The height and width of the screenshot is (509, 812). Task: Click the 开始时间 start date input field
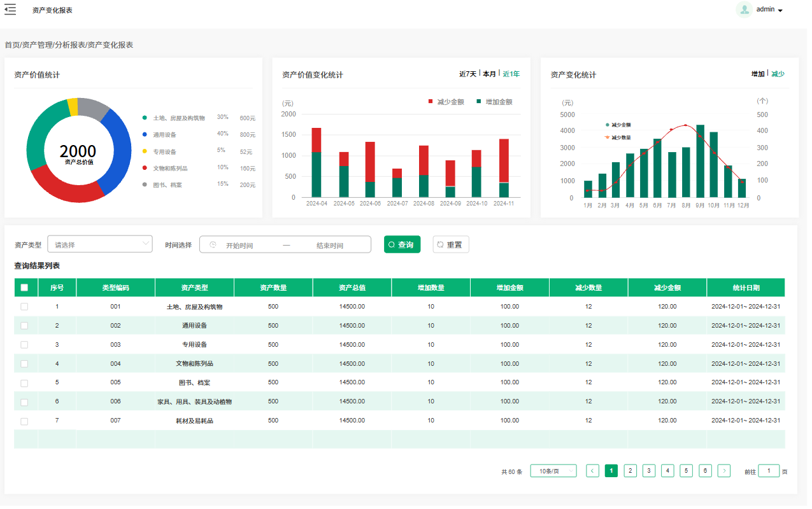[x=239, y=245]
